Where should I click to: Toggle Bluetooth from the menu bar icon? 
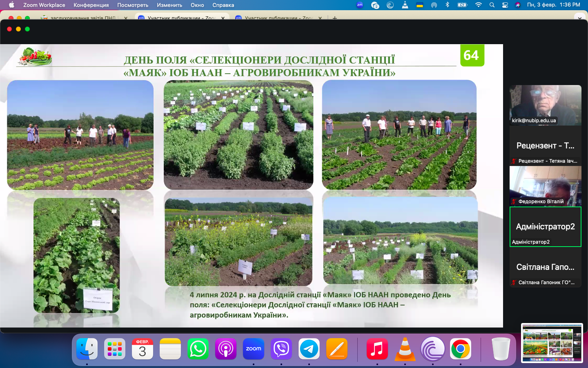point(447,5)
